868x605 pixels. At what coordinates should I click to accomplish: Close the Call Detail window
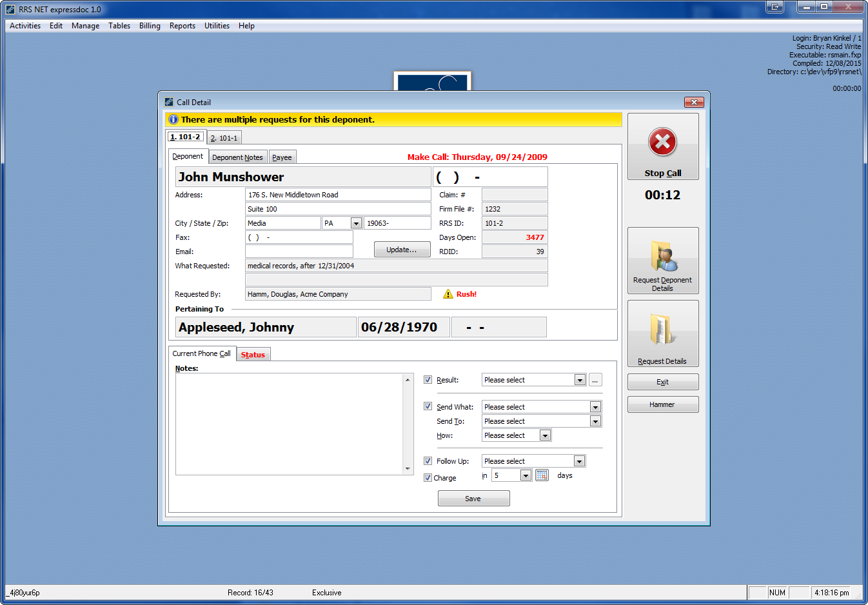[694, 102]
